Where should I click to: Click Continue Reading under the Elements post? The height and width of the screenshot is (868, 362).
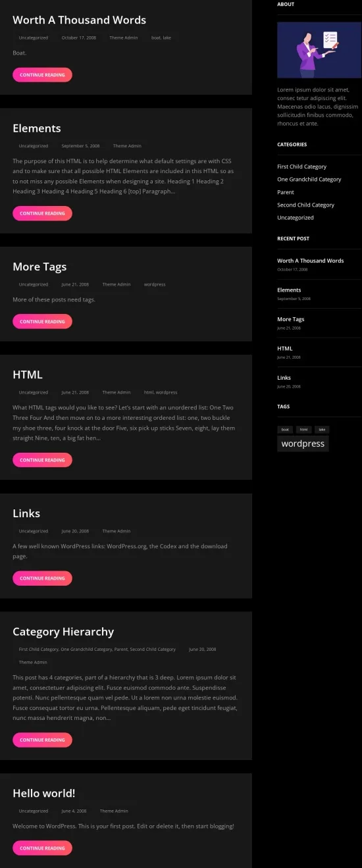click(42, 213)
